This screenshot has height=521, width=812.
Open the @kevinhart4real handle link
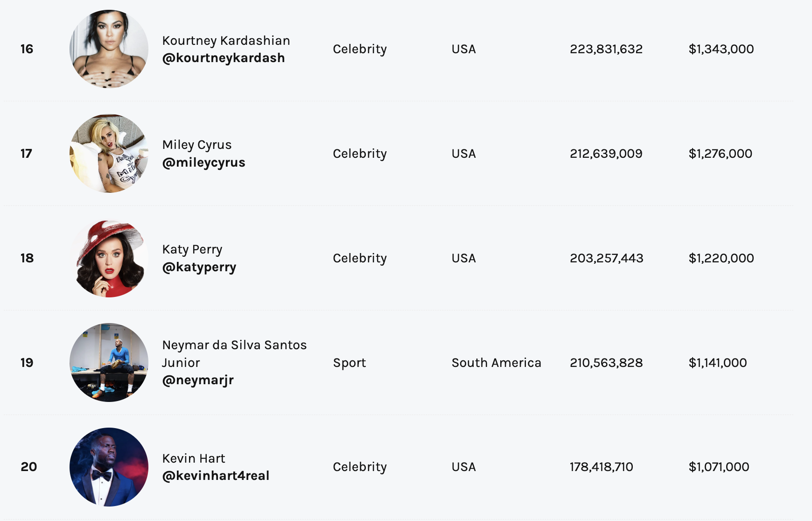tap(216, 476)
